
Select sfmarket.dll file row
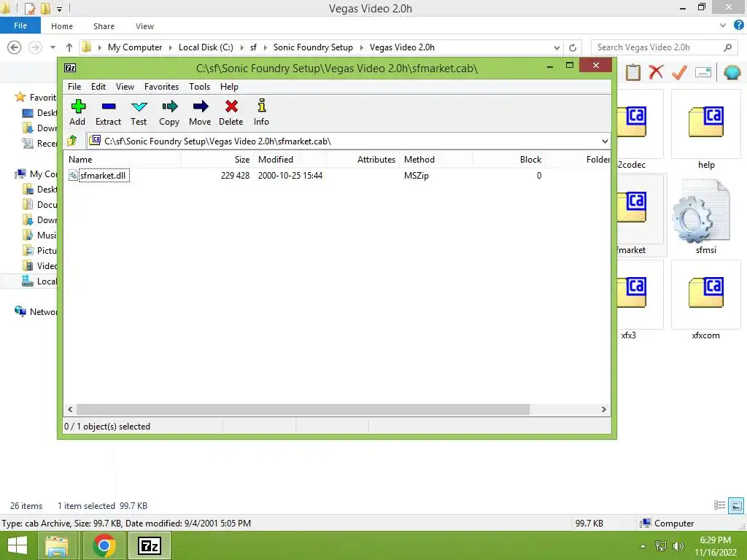[336, 176]
